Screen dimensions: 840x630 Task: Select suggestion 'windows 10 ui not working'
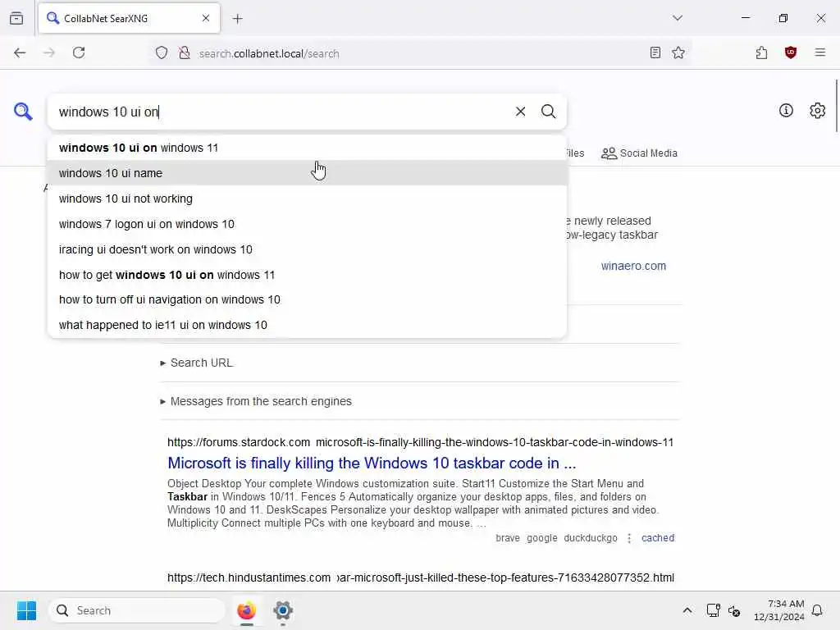coord(307,199)
